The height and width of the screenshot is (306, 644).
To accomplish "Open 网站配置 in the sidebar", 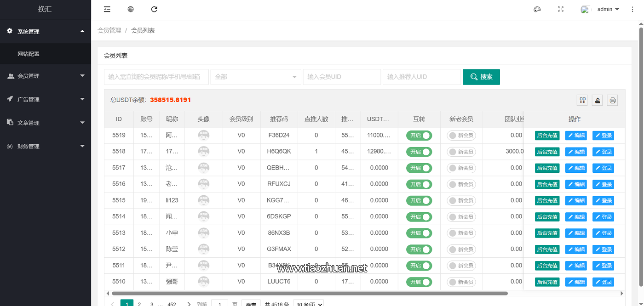I will [29, 54].
